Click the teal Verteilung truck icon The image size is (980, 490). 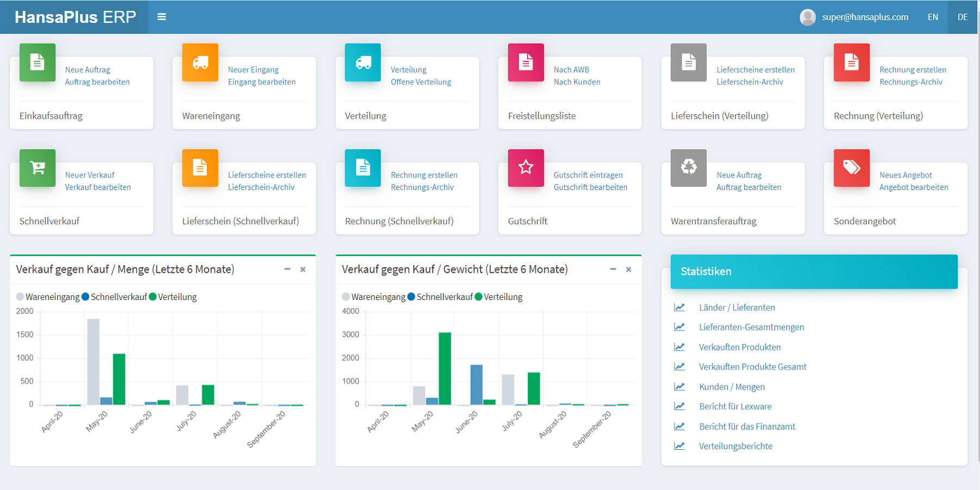[x=363, y=63]
